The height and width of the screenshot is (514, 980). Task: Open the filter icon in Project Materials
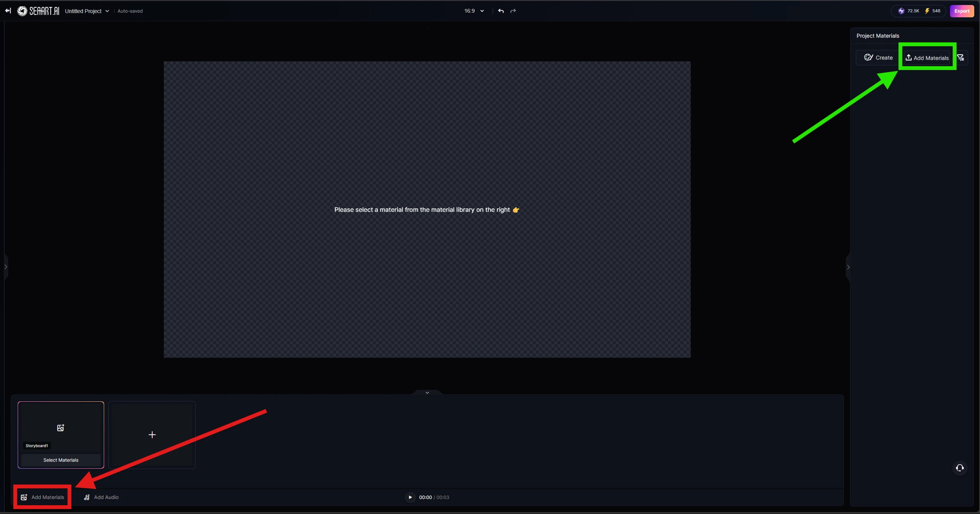(x=961, y=58)
